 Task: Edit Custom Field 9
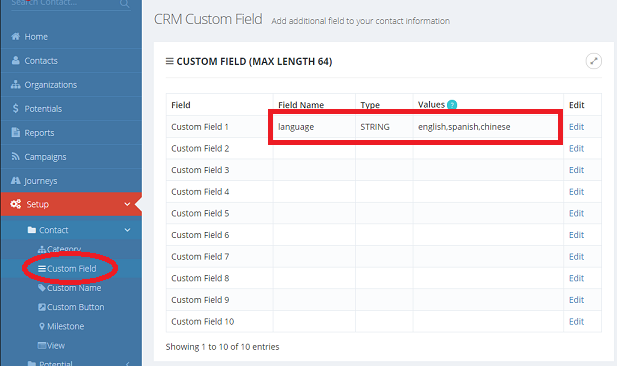[x=576, y=300]
